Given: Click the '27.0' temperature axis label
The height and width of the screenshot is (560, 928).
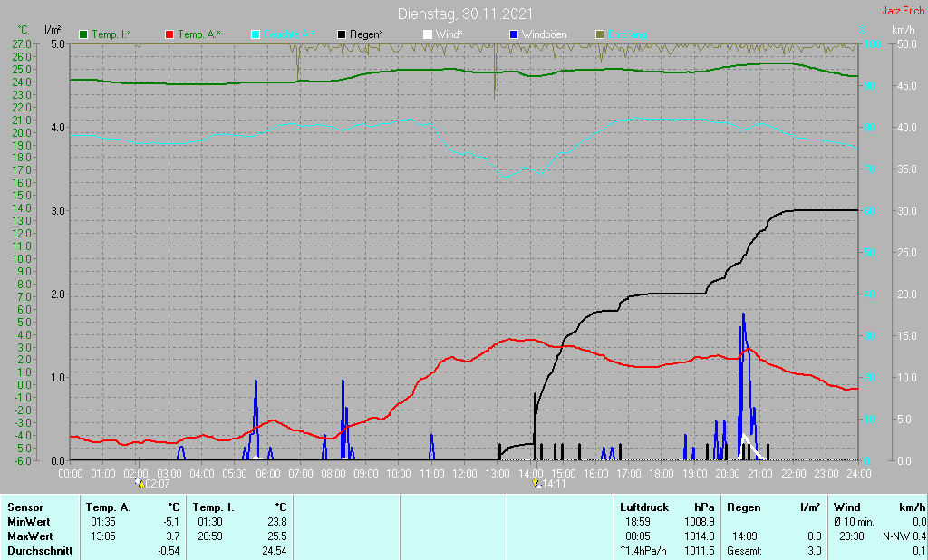Looking at the screenshot, I should [x=22, y=43].
